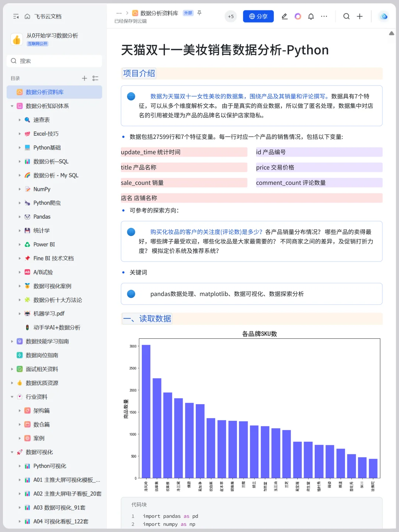The image size is (399, 532).
Task: Go to the 飞书云文档 home icon
Action: coord(27,16)
